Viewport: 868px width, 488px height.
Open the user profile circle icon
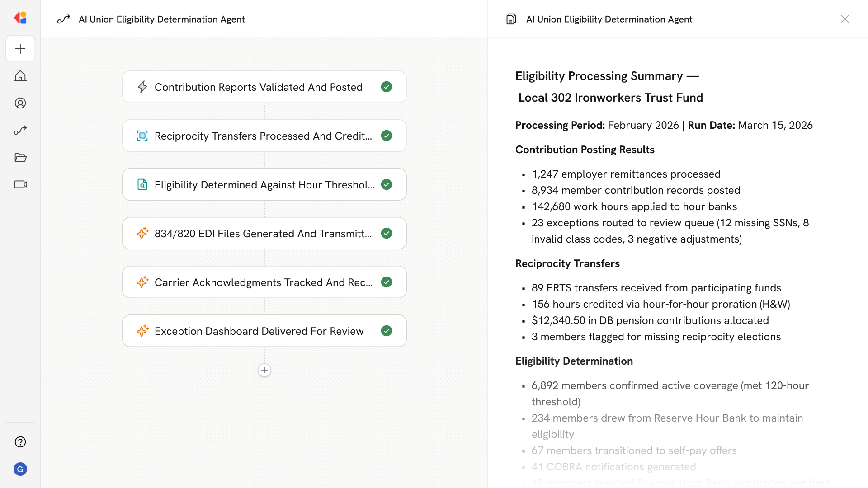tap(20, 103)
